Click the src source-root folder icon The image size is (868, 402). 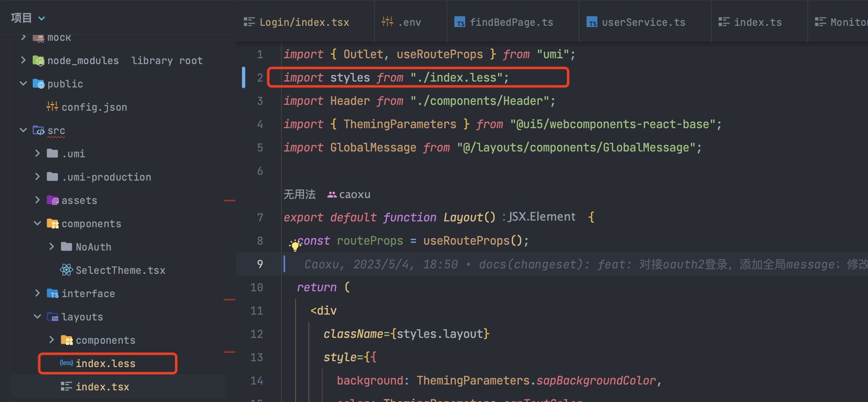39,130
